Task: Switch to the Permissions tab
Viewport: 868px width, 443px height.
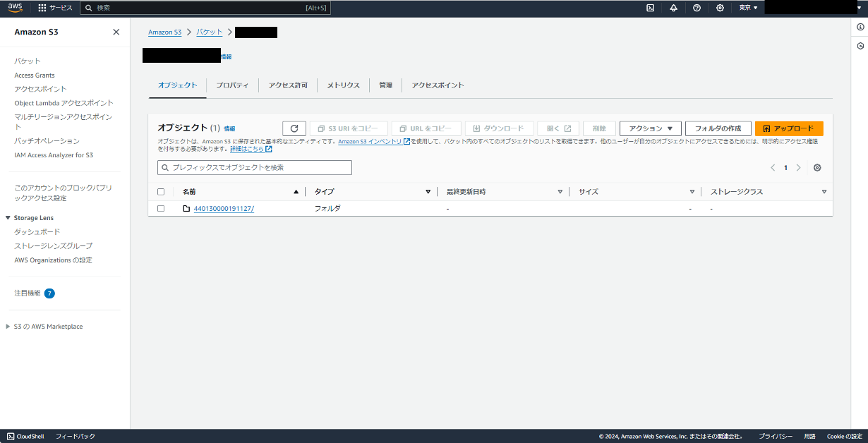Action: [288, 85]
